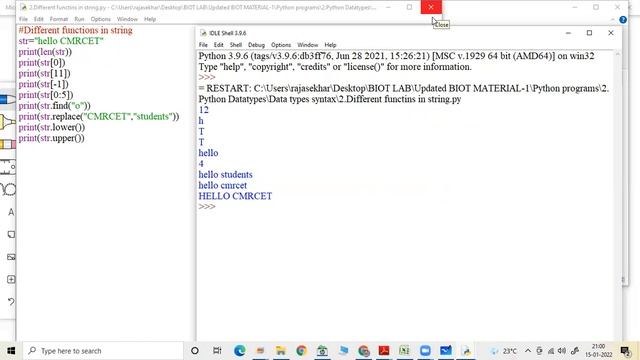The height and width of the screenshot is (360, 640).
Task: Open Options menu in editor window
Action: point(100,19)
